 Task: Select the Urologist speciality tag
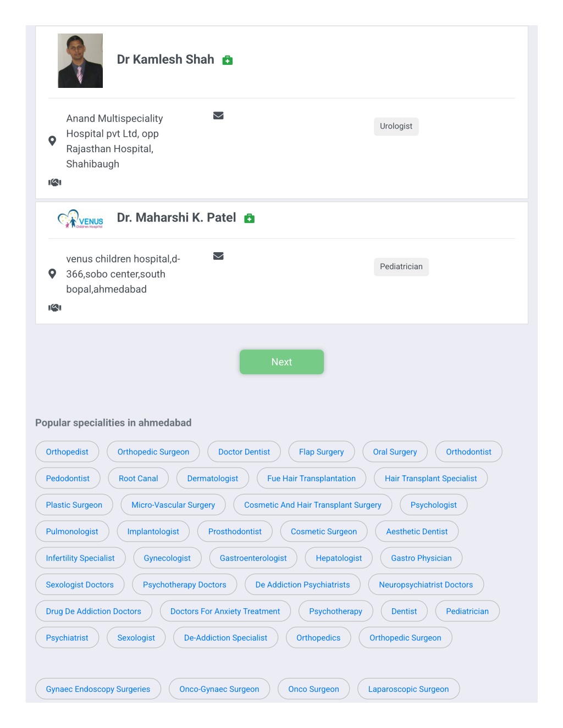(x=396, y=126)
